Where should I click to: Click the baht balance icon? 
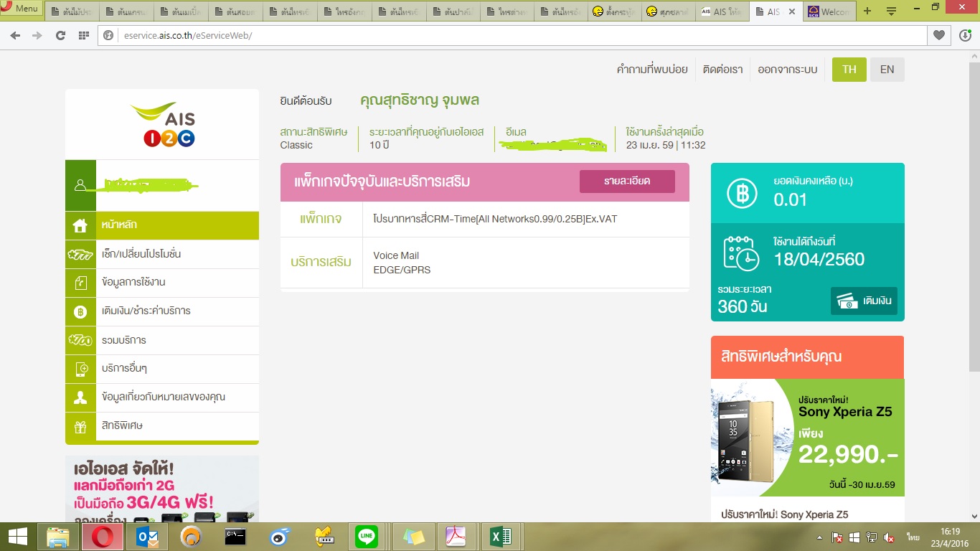[x=742, y=194]
